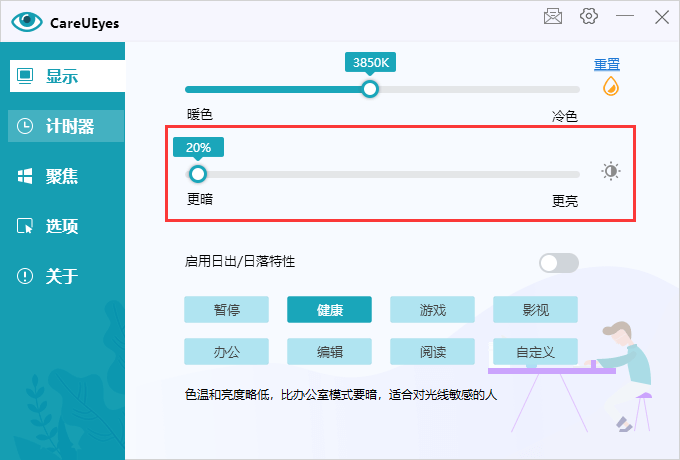Click the brightness sun icon
This screenshot has height=460, width=680.
[611, 172]
